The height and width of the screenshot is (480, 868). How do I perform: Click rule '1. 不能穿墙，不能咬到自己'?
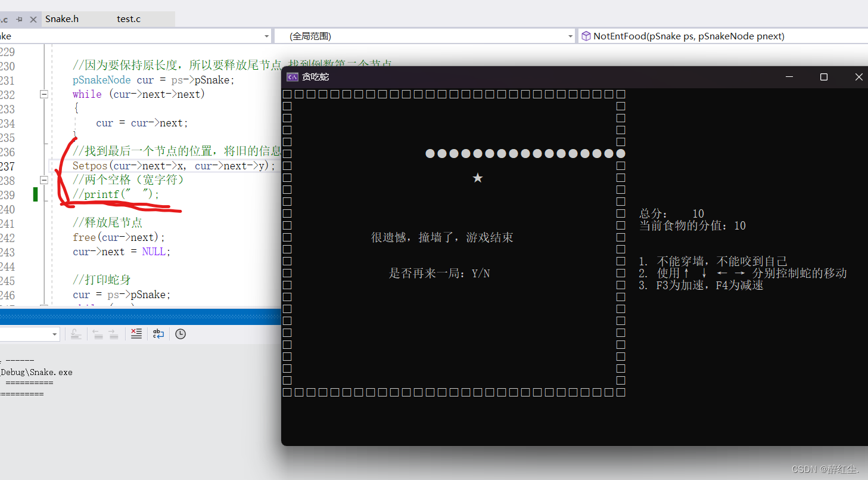[x=713, y=261]
